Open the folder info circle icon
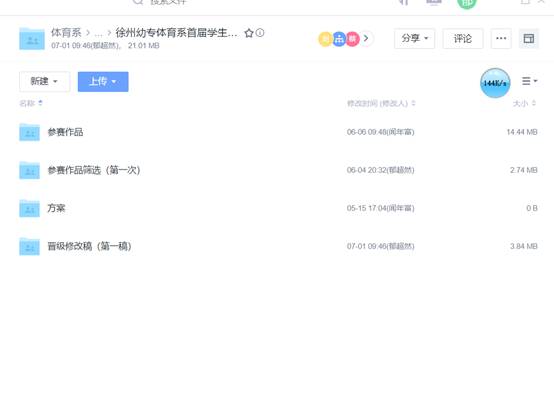Image resolution: width=554 pixels, height=394 pixels. (260, 33)
